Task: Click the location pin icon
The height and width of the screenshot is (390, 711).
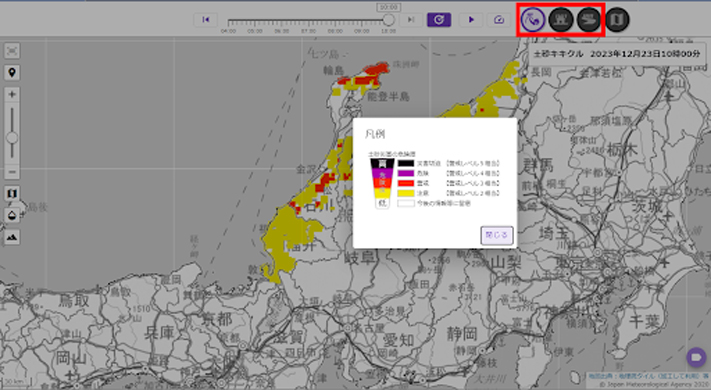Action: point(12,73)
